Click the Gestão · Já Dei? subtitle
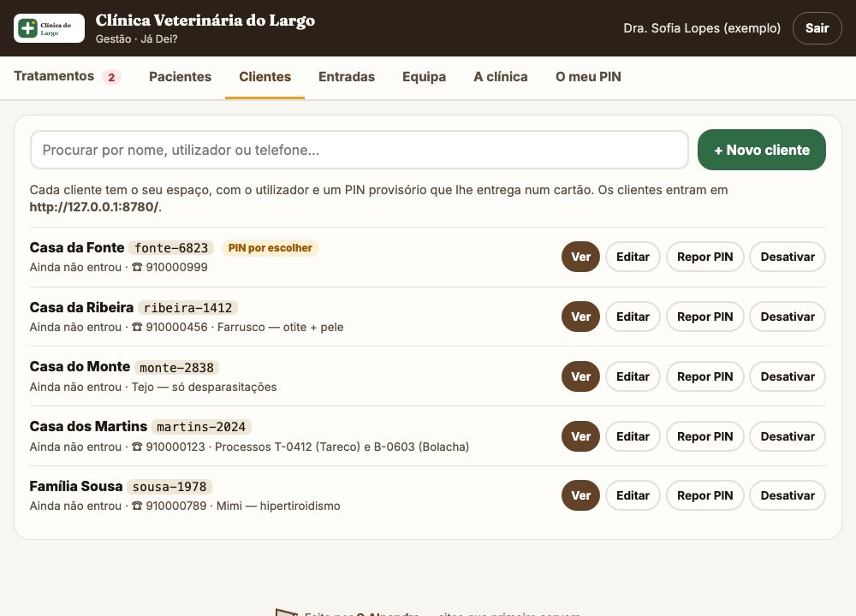 (x=136, y=38)
